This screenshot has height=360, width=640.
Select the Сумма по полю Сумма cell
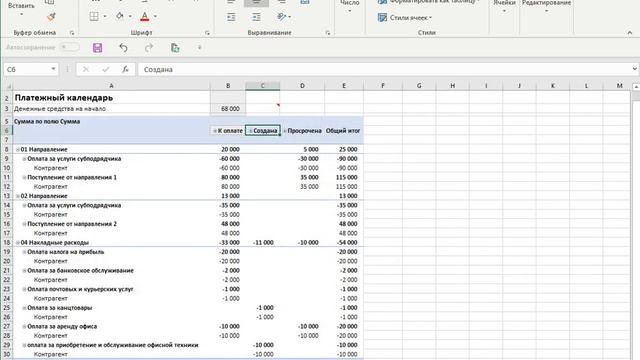tap(111, 122)
